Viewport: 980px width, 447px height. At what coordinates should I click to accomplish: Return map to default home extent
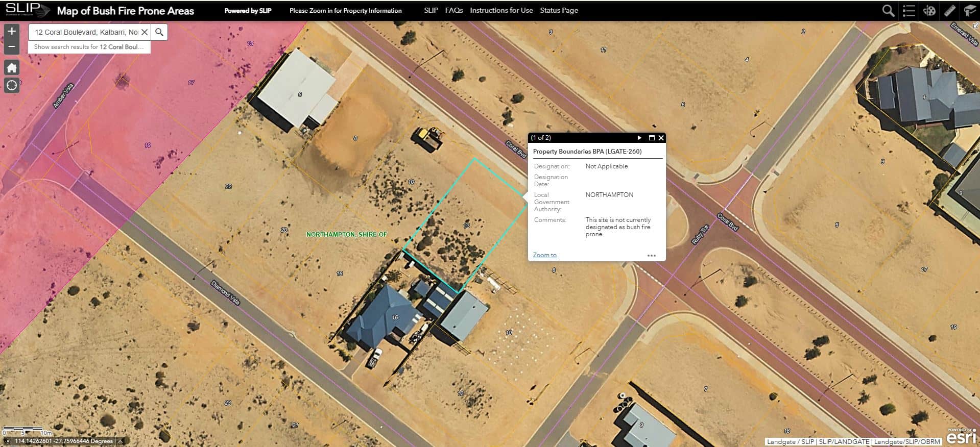point(12,68)
